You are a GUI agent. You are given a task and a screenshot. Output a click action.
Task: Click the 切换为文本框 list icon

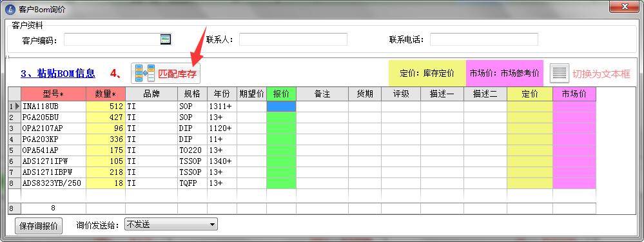point(560,73)
